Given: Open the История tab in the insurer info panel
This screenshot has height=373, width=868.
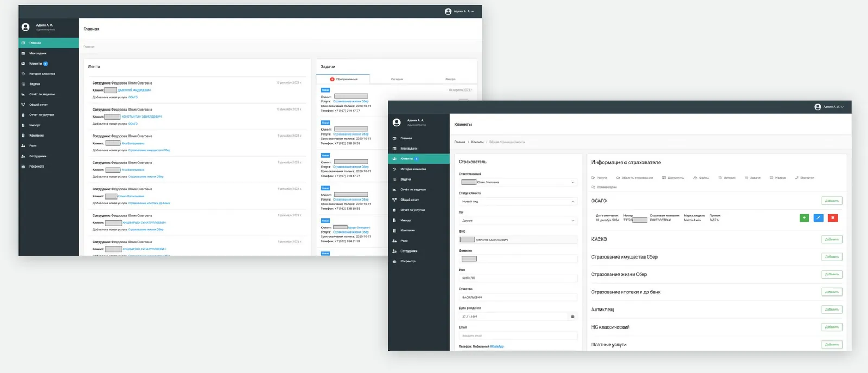Looking at the screenshot, I should pyautogui.click(x=726, y=178).
